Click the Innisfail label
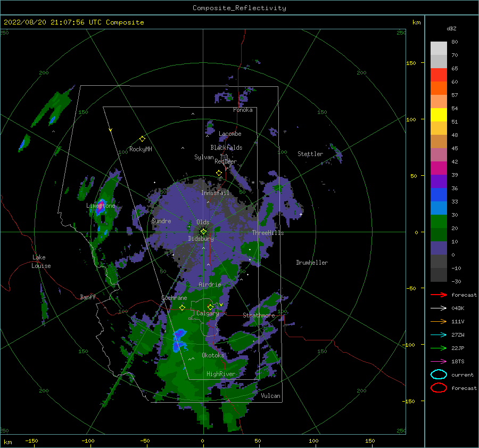 click(215, 193)
